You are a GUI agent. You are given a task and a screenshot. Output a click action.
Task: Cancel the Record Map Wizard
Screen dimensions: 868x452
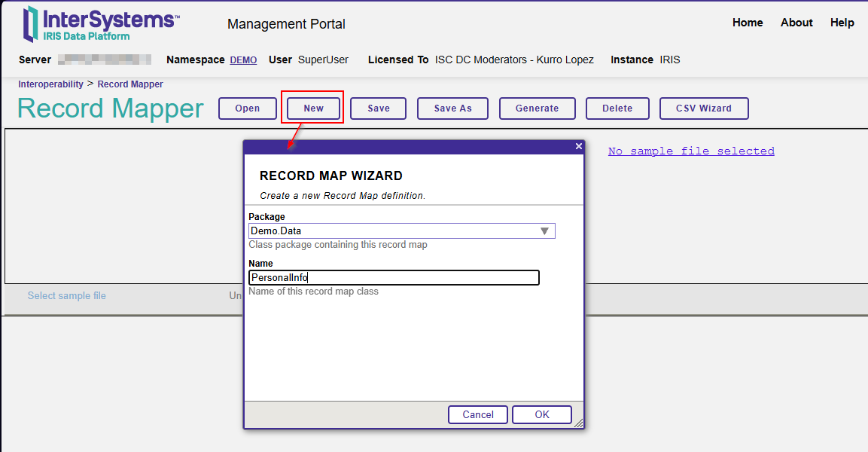(478, 414)
